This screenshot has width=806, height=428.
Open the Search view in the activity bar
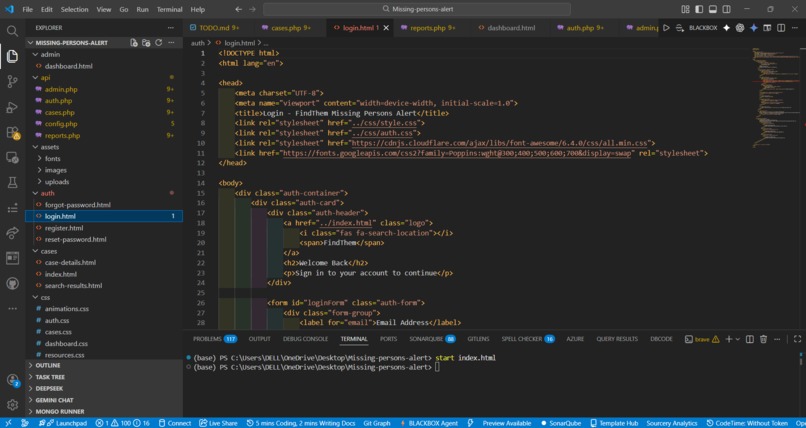(x=12, y=31)
